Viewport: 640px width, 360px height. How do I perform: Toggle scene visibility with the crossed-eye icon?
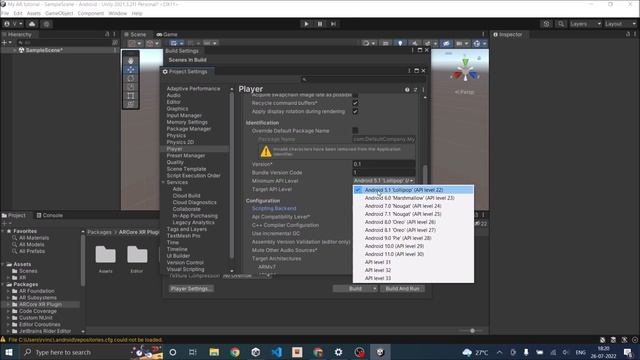tap(446, 43)
